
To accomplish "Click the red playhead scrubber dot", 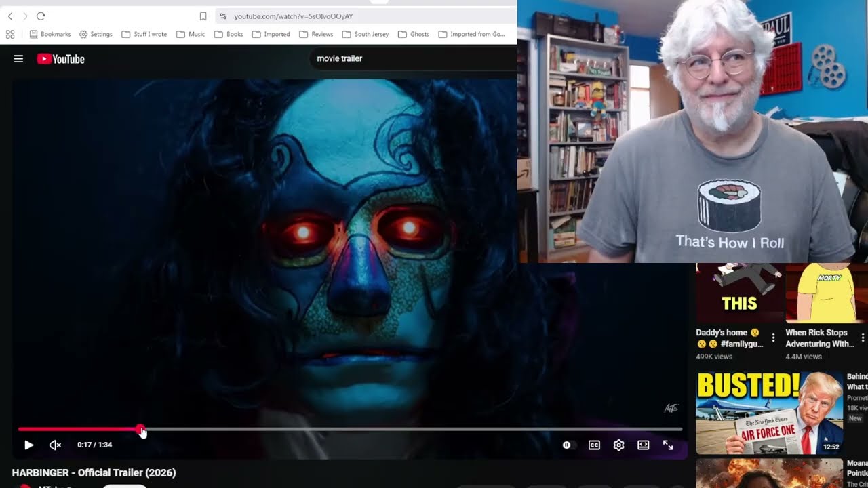I will pos(140,429).
